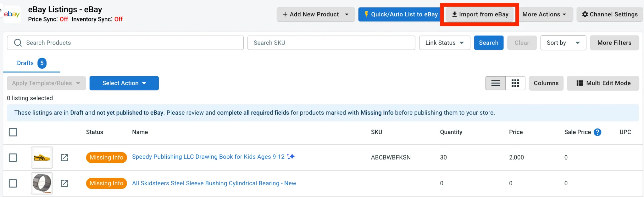
Task: Open the Columns chooser
Action: (546, 83)
